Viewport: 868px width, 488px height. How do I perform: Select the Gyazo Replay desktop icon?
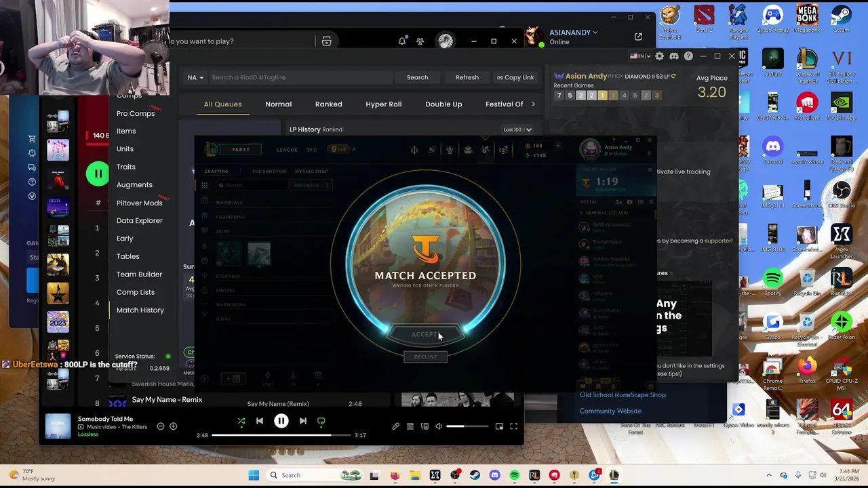(772, 20)
